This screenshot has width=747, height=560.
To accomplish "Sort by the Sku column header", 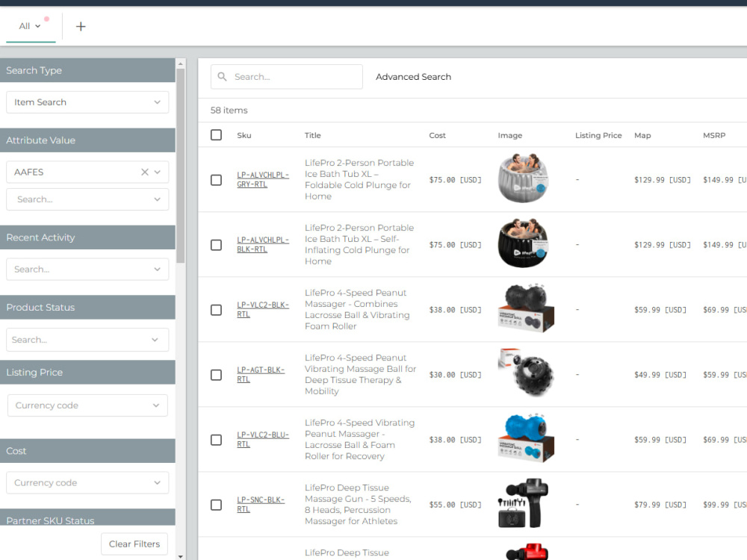I will (x=244, y=135).
